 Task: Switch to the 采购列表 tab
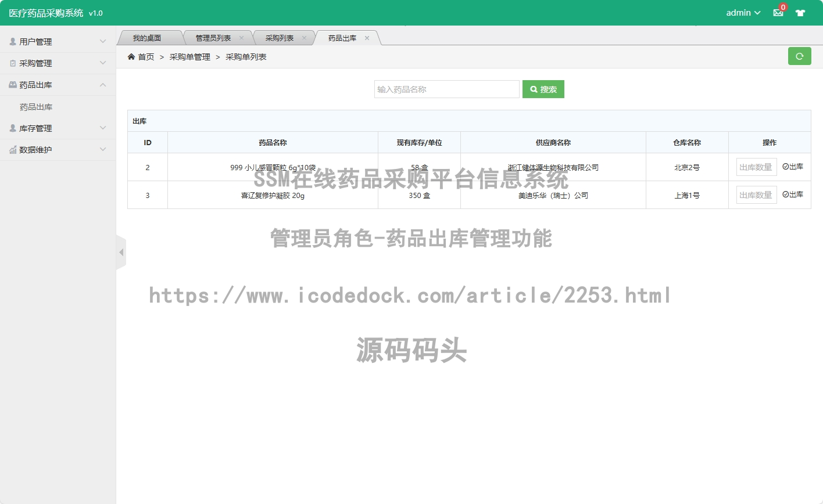(280, 38)
